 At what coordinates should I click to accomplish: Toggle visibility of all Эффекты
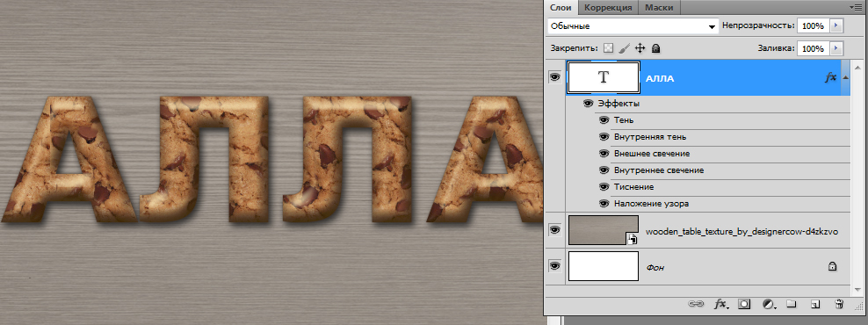coord(589,104)
